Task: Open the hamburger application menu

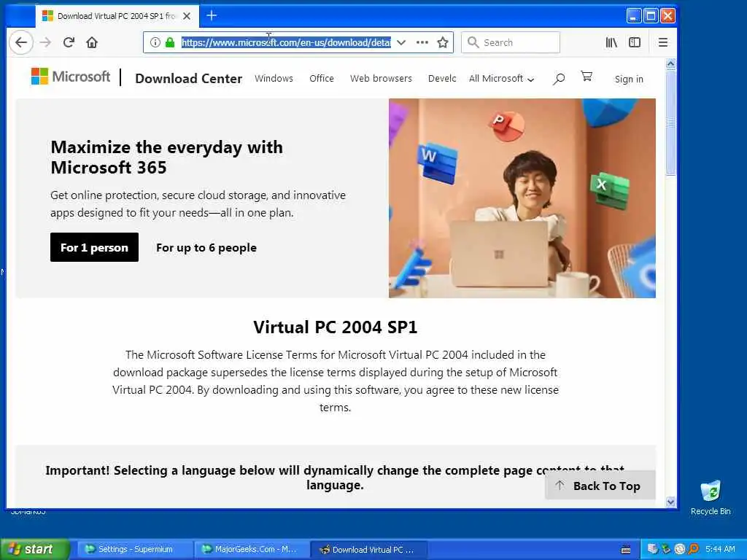Action: click(x=662, y=42)
